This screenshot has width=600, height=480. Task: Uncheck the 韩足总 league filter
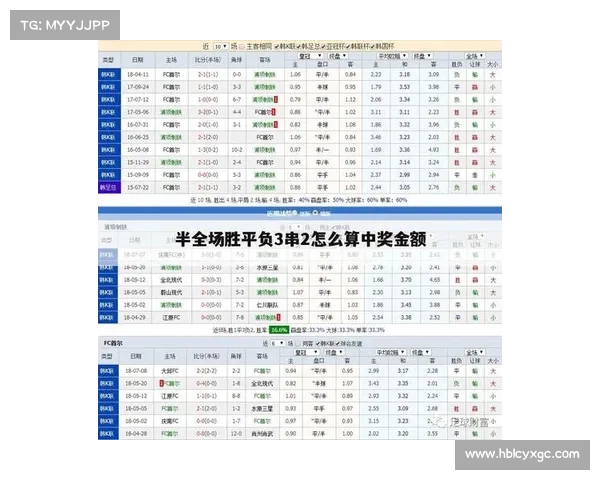299,46
